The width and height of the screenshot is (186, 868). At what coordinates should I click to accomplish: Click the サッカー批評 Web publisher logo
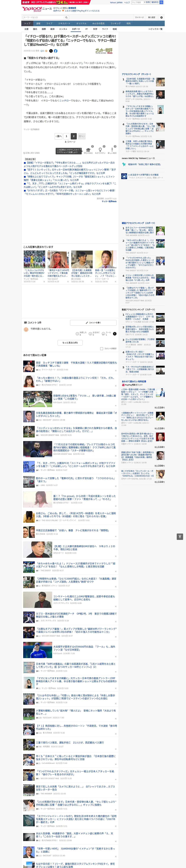click(104, 51)
